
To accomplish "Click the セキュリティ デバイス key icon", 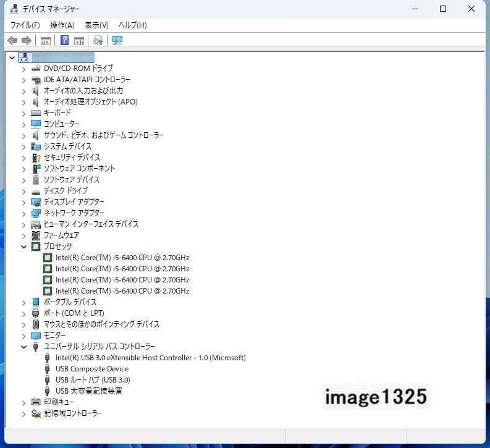I will tap(36, 158).
